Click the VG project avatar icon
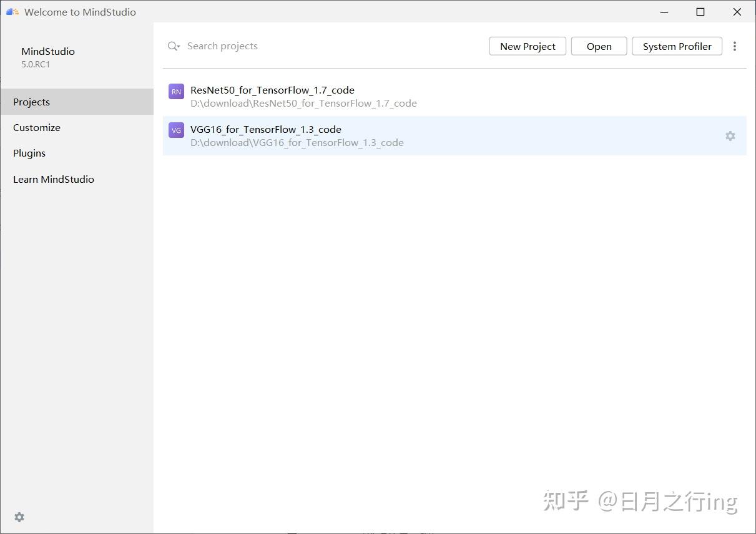This screenshot has height=534, width=756. tap(175, 130)
